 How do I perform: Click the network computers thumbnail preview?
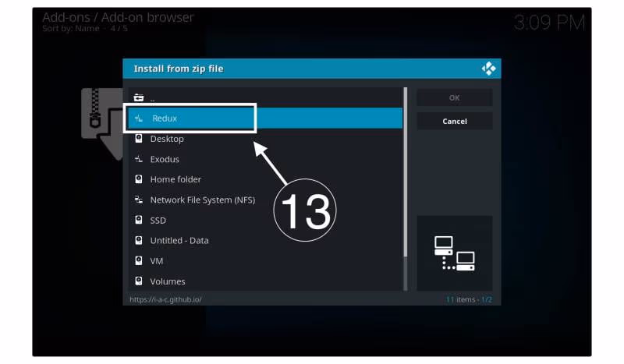tap(454, 253)
